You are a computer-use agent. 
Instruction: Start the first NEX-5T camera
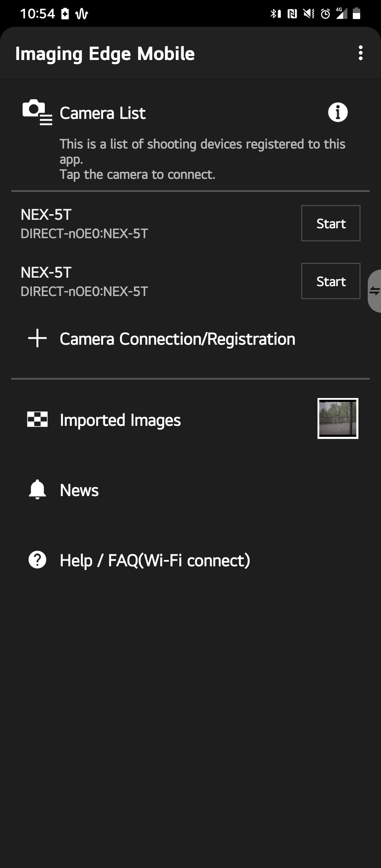pos(331,223)
